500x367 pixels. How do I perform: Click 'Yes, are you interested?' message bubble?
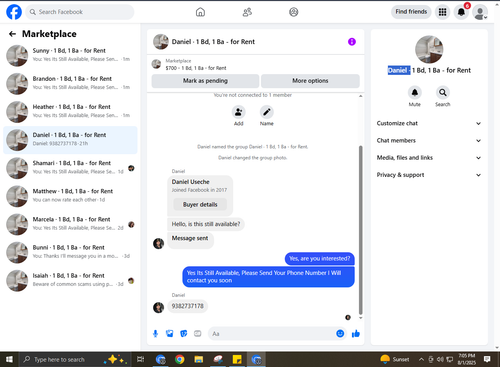319,258
